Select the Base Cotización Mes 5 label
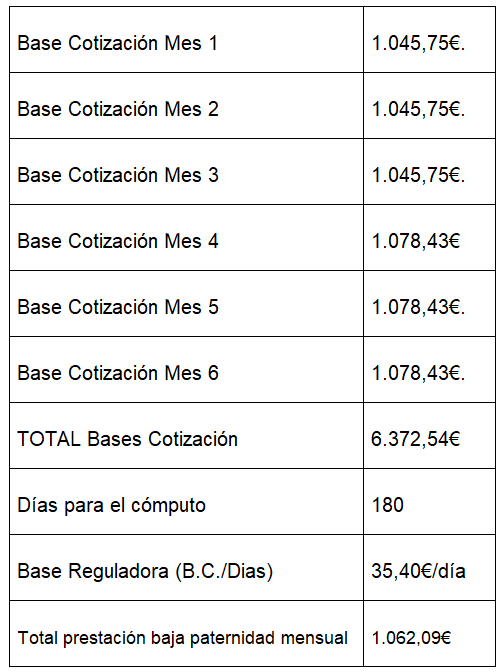 coord(118,307)
